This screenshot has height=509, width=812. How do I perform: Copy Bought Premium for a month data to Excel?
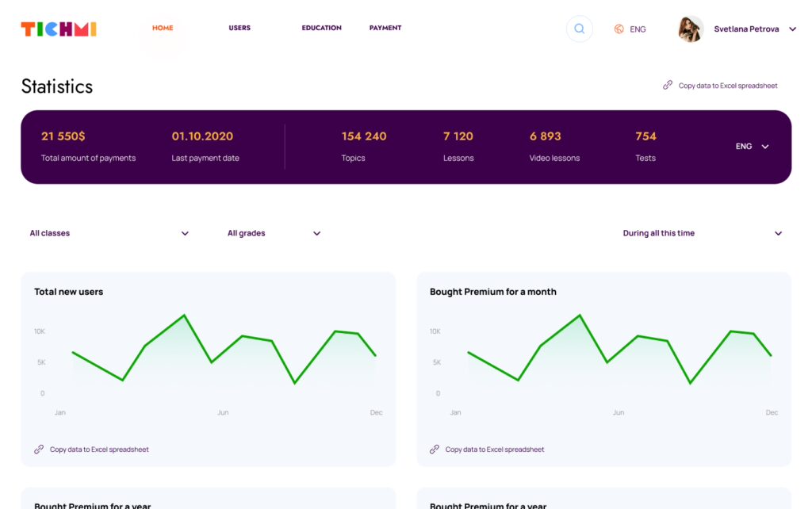(495, 450)
